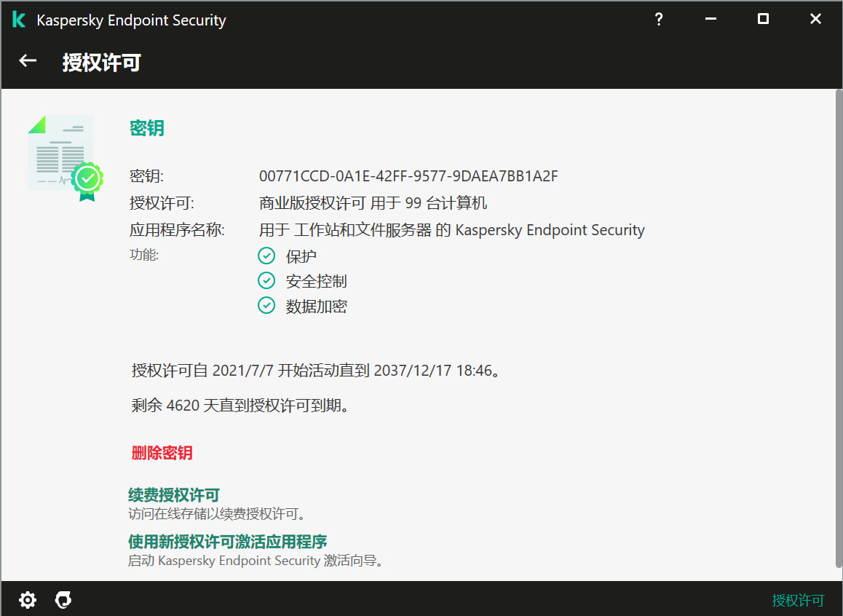Click 授权许可 link in the bottom bar

798,601
